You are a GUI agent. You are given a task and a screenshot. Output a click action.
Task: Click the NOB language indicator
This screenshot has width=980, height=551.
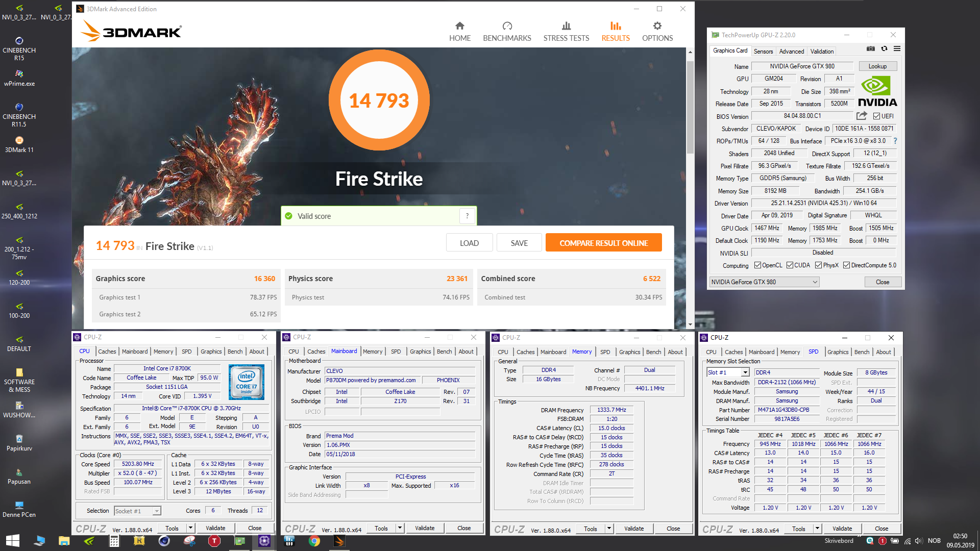[x=934, y=541]
